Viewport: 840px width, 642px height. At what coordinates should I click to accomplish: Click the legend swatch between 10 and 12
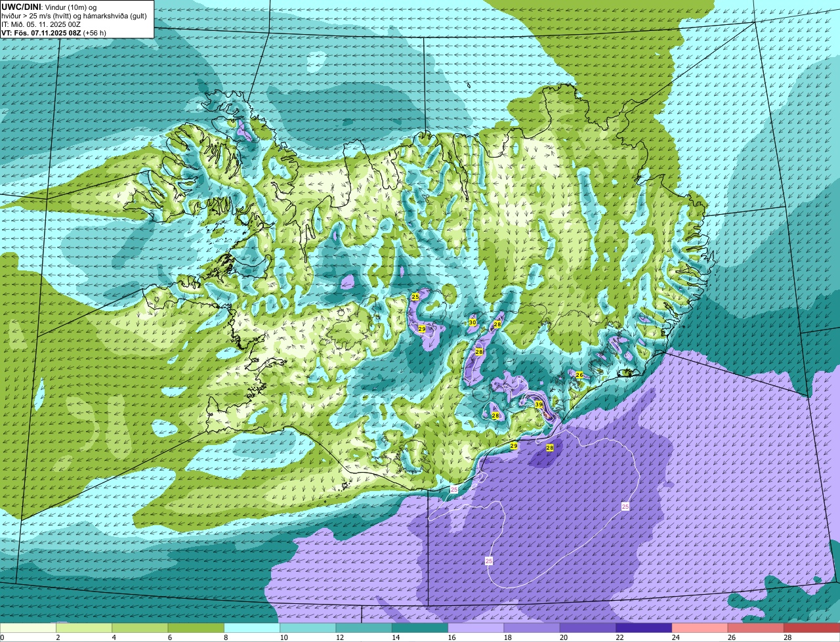(x=308, y=628)
